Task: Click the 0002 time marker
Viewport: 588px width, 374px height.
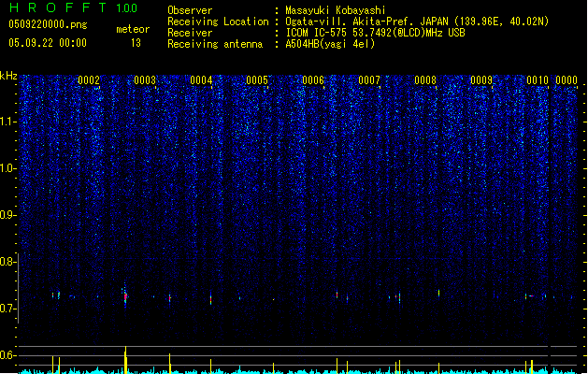Action: pos(89,80)
